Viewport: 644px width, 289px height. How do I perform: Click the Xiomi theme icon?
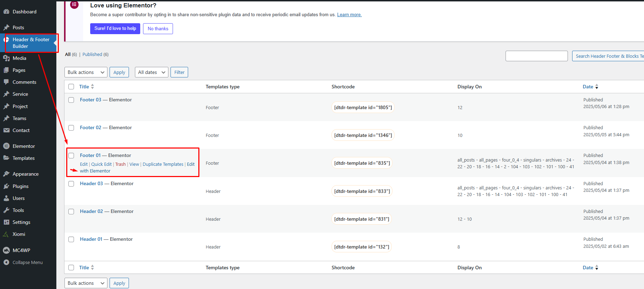6,234
